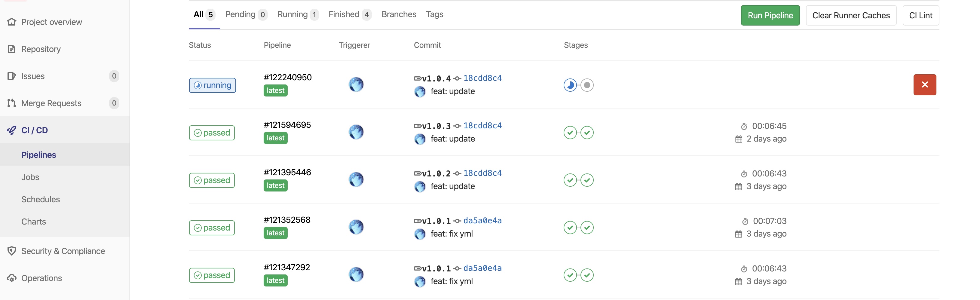Go to Merge Requests in sidebar
The image size is (980, 300).
tap(51, 103)
